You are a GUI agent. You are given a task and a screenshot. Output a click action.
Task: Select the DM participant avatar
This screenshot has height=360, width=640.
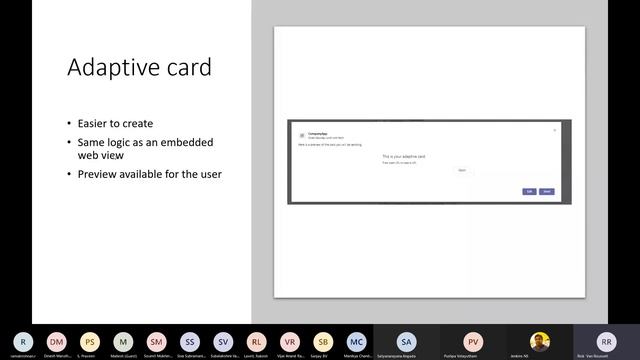point(56,342)
